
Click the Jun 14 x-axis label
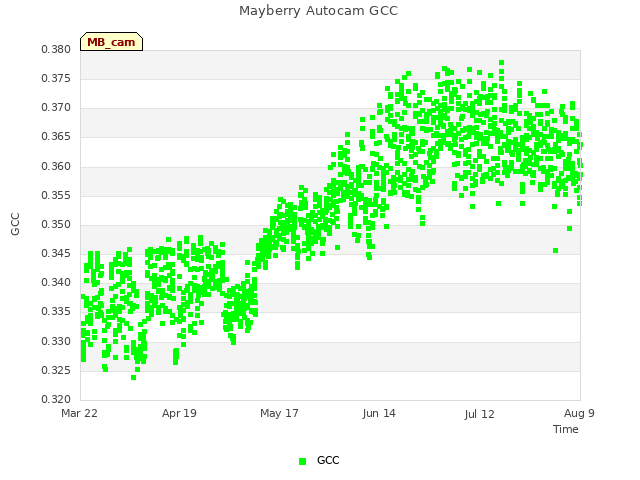pos(379,413)
